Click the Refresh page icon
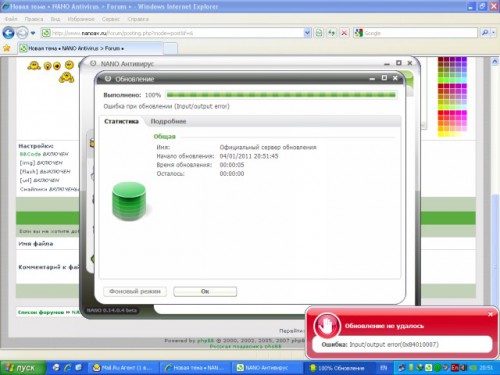 (331, 33)
